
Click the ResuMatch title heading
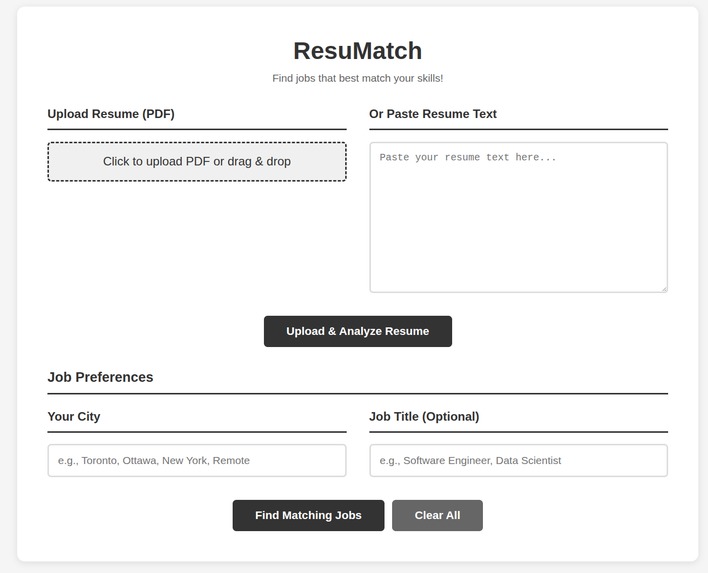click(x=358, y=51)
